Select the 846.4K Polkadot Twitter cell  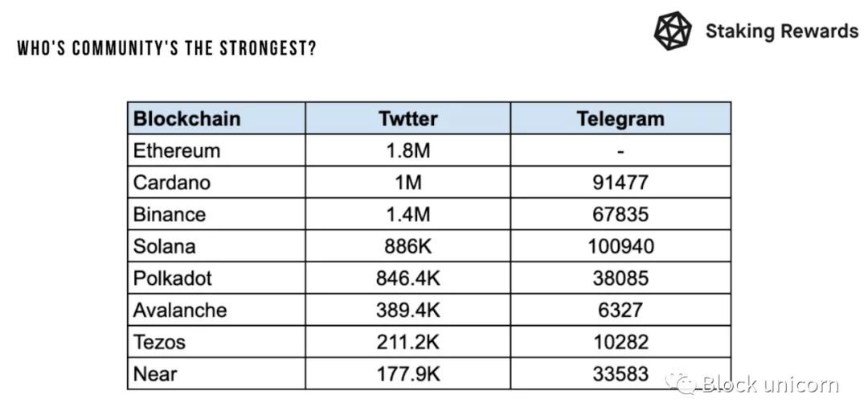pyautogui.click(x=408, y=278)
